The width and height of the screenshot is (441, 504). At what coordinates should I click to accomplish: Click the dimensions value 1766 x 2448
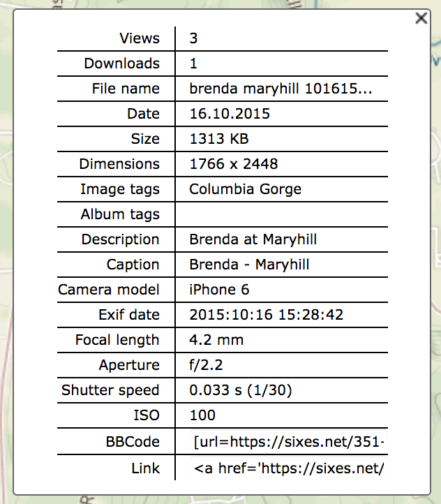pos(233,164)
